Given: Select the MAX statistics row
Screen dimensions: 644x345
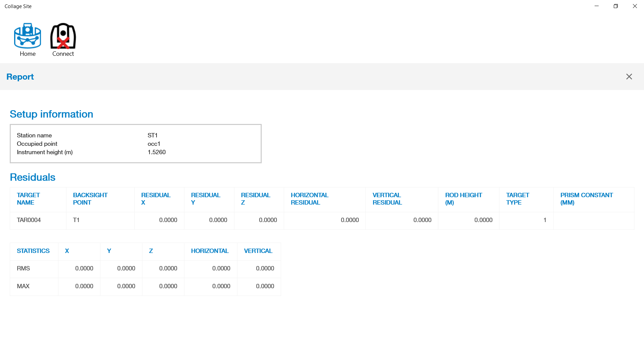Looking at the screenshot, I should [x=23, y=286].
